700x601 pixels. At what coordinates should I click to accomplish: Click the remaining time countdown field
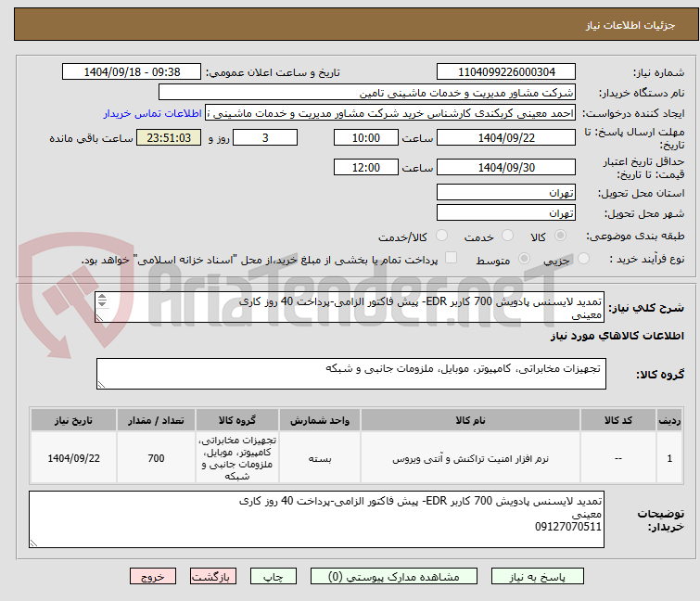tap(168, 138)
